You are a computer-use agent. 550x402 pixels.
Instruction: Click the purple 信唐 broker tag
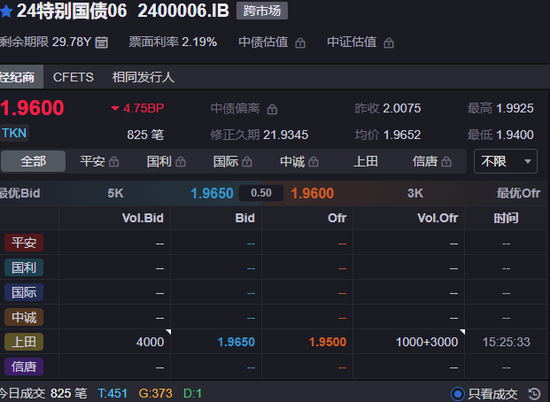click(x=24, y=367)
